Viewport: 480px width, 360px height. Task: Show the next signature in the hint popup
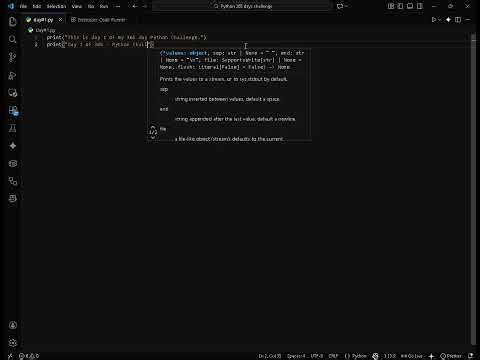coord(153,137)
